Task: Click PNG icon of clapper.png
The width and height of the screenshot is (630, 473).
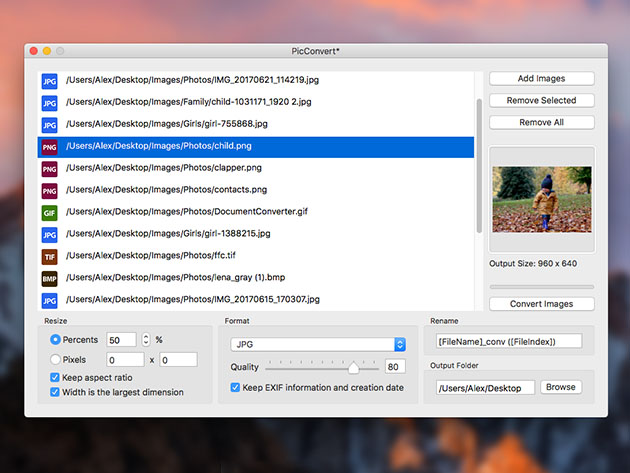Action: click(x=49, y=169)
